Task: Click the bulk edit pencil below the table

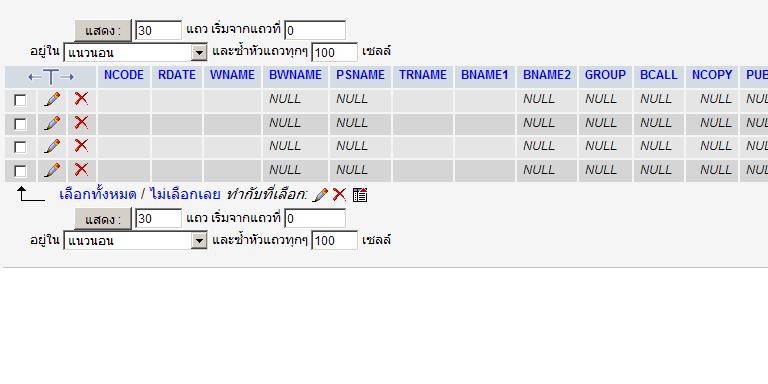Action: tap(320, 195)
